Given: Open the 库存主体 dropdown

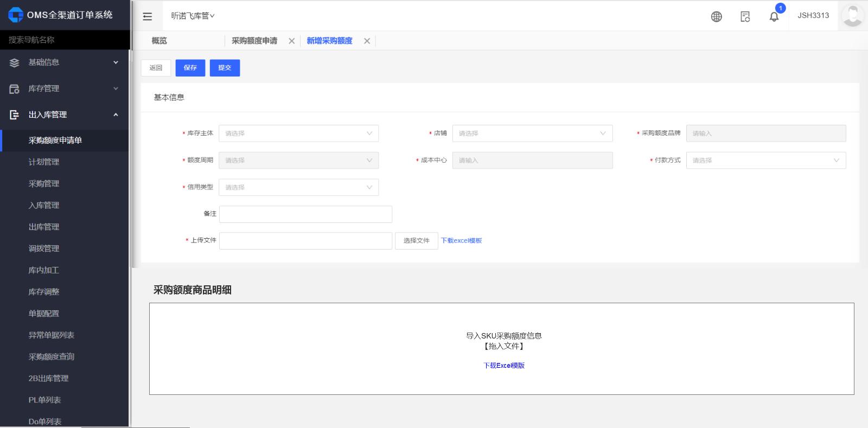Looking at the screenshot, I should 299,133.
